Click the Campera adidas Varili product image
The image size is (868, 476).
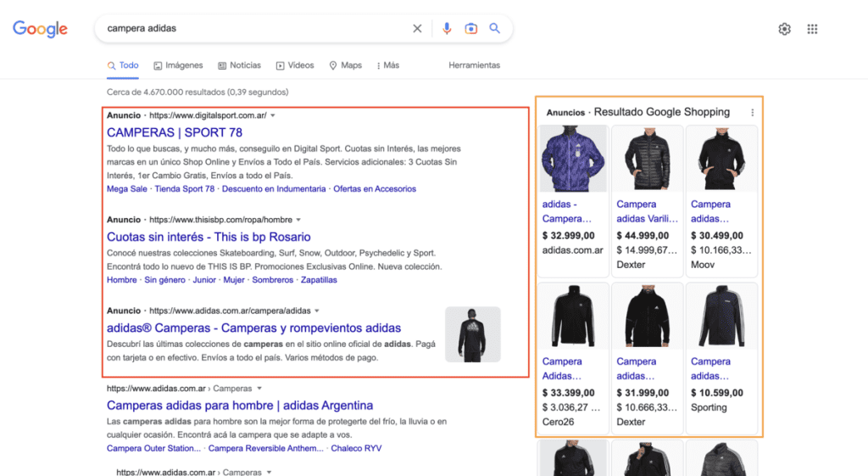click(x=647, y=159)
